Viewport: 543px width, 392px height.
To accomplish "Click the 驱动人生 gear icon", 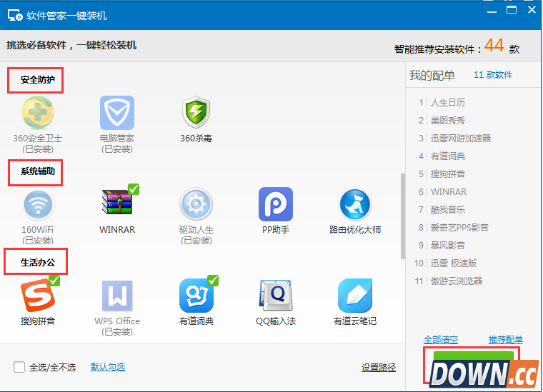I will point(196,204).
